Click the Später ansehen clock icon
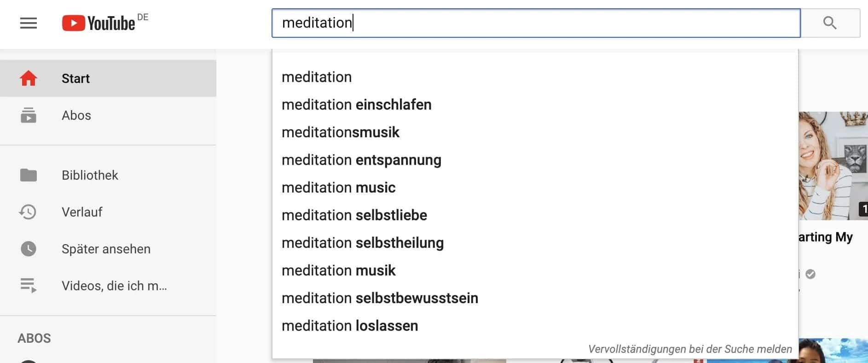This screenshot has width=868, height=363. tap(29, 249)
